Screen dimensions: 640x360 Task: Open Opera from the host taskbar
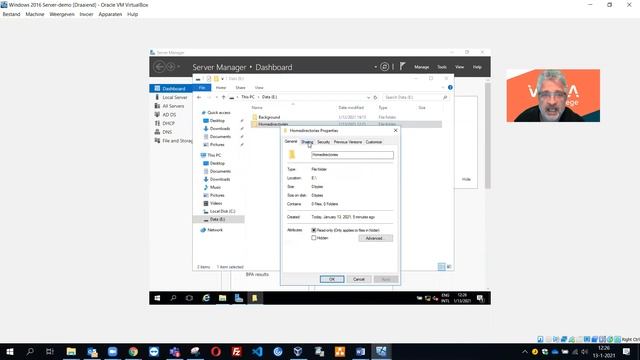[x=216, y=351]
